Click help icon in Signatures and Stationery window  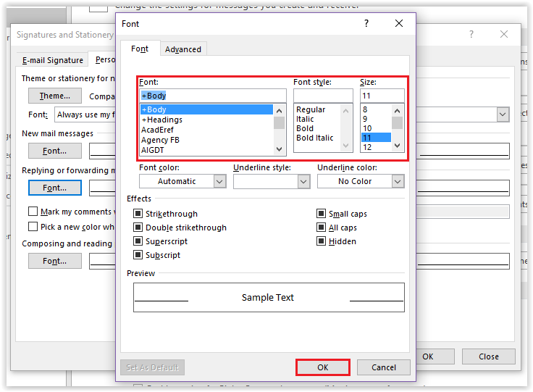click(471, 34)
